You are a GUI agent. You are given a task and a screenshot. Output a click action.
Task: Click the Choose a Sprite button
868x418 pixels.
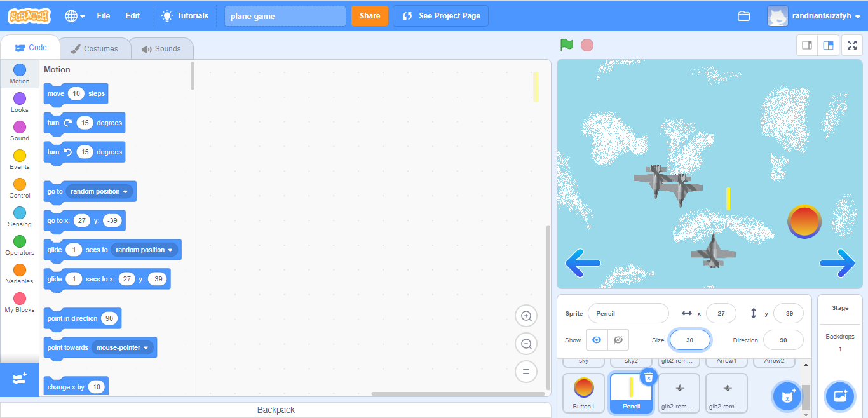coord(787,396)
